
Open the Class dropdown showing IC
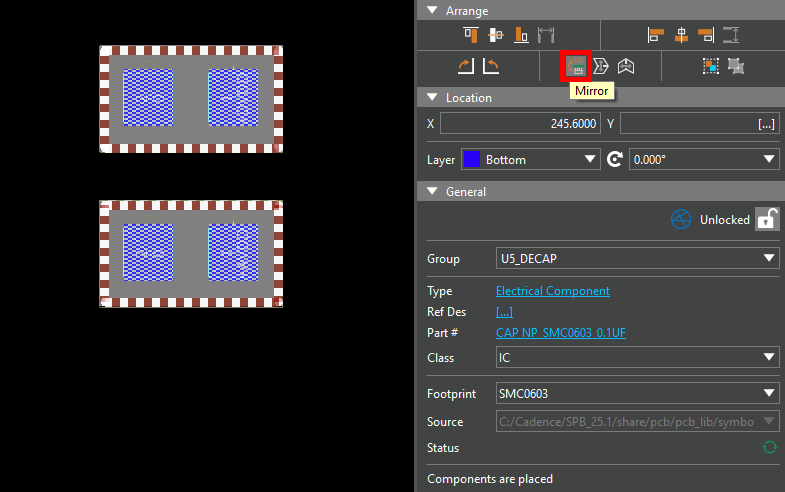637,357
